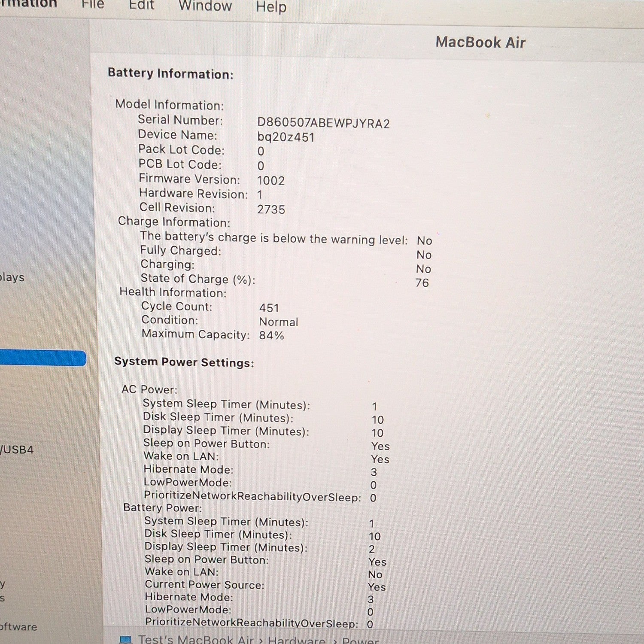Image resolution: width=644 pixels, height=644 pixels.
Task: Select Hibernate Mode value under AC Power
Action: pos(374,472)
